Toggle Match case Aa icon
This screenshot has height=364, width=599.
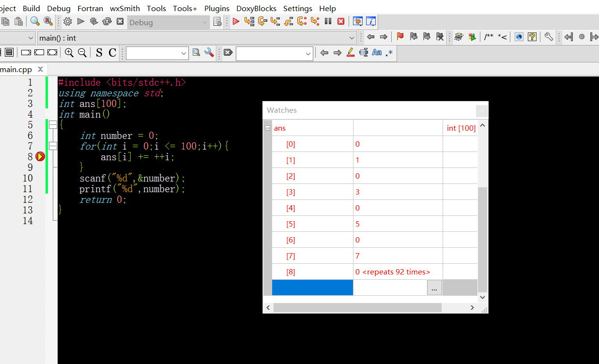(x=377, y=53)
